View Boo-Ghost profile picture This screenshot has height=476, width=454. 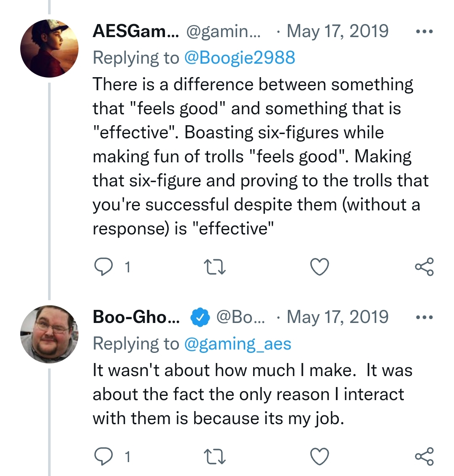49,334
